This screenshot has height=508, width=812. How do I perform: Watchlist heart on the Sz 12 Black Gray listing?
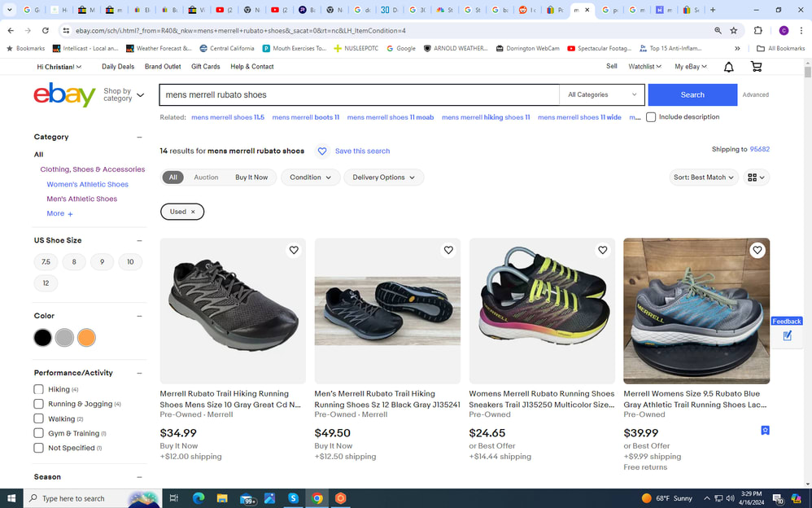[448, 250]
